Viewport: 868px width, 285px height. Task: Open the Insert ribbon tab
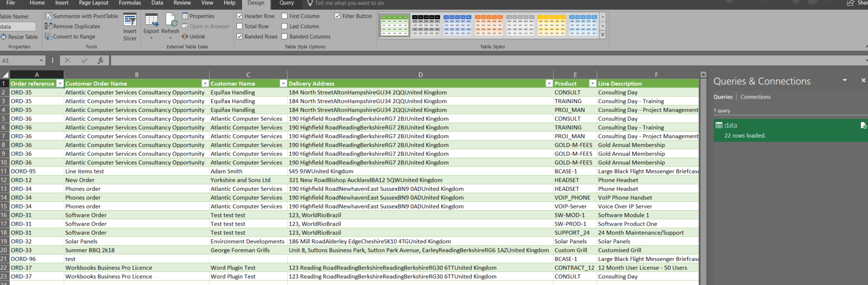click(x=62, y=3)
